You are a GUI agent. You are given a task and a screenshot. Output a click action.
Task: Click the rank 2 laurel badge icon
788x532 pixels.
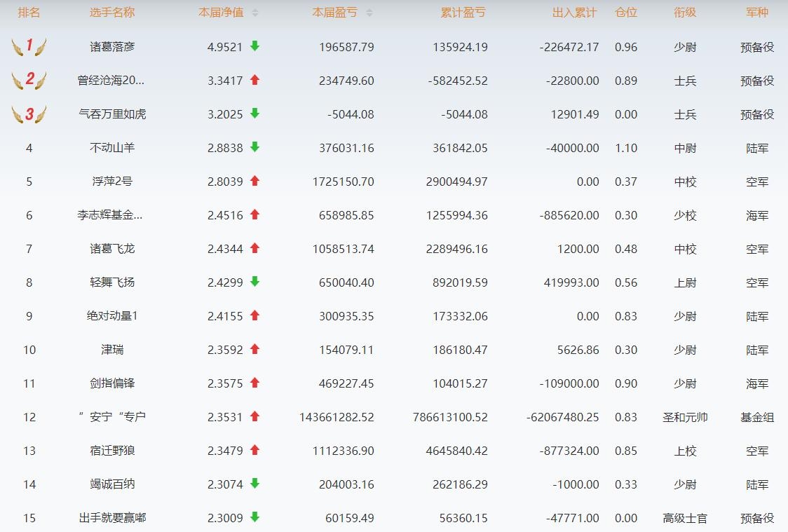(x=29, y=80)
